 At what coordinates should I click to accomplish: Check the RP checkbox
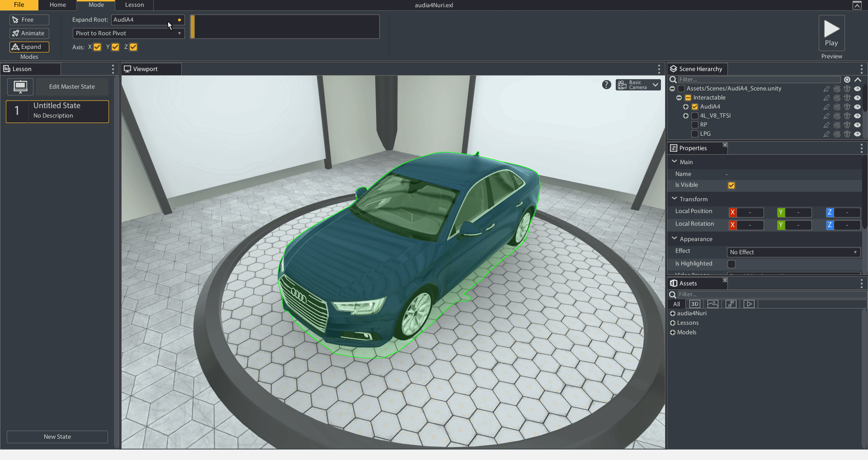pos(695,125)
